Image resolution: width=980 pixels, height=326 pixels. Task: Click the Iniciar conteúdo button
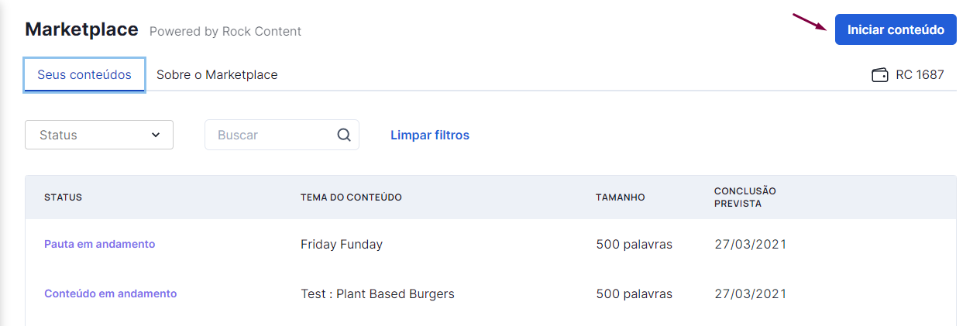coord(896,29)
